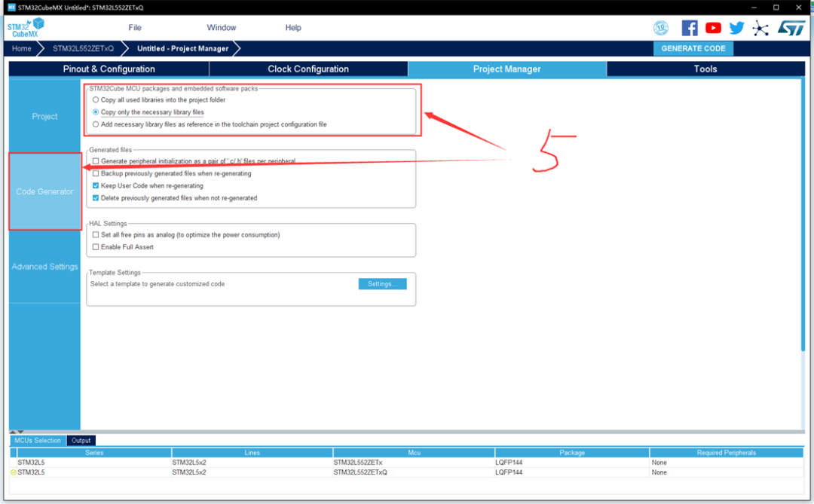Switch to the Clock Configuration tab
Image resolution: width=814 pixels, height=504 pixels.
308,69
